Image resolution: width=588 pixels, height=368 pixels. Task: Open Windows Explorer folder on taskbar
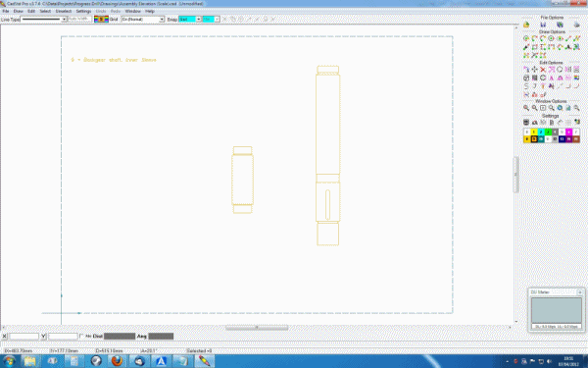[x=30, y=361]
